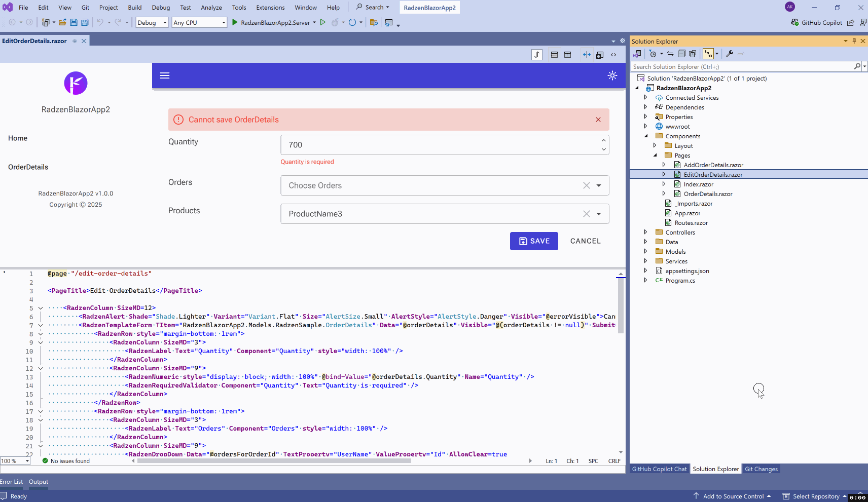Clear the Products dropdown selection
The image size is (868, 502).
[x=587, y=214]
